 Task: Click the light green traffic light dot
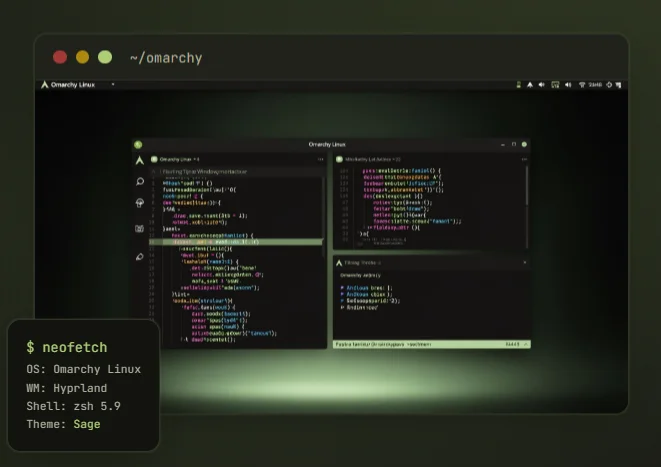click(x=105, y=57)
